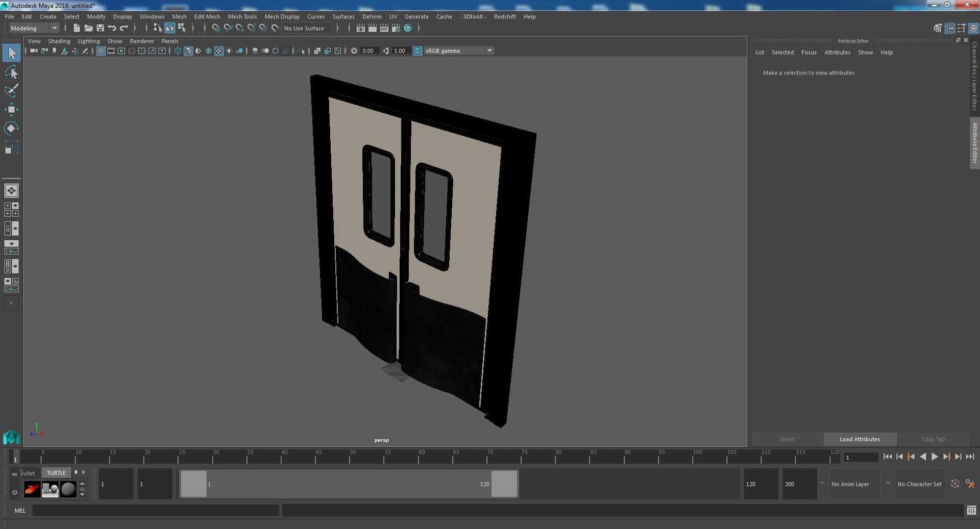Click the Load Attributes button
This screenshot has height=529, width=980.
click(860, 439)
